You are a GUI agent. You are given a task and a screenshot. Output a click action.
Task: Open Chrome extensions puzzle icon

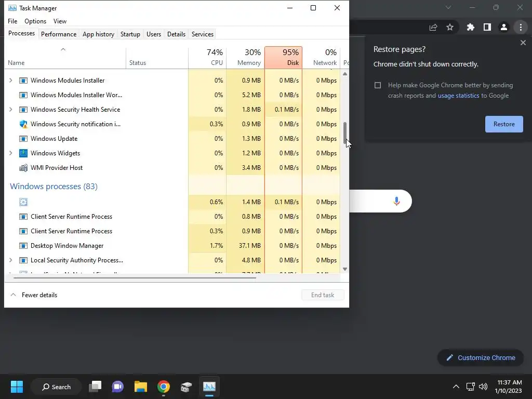[470, 27]
